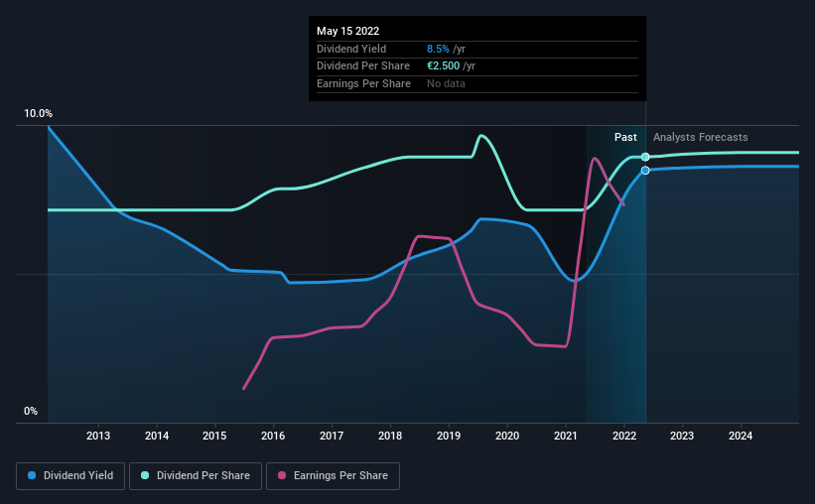Toggle the Dividend Per Share legend button
The image size is (815, 504).
point(196,476)
